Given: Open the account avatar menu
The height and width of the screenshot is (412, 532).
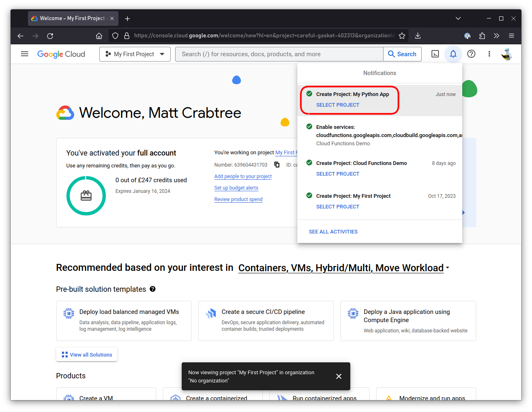Looking at the screenshot, I should pos(507,54).
